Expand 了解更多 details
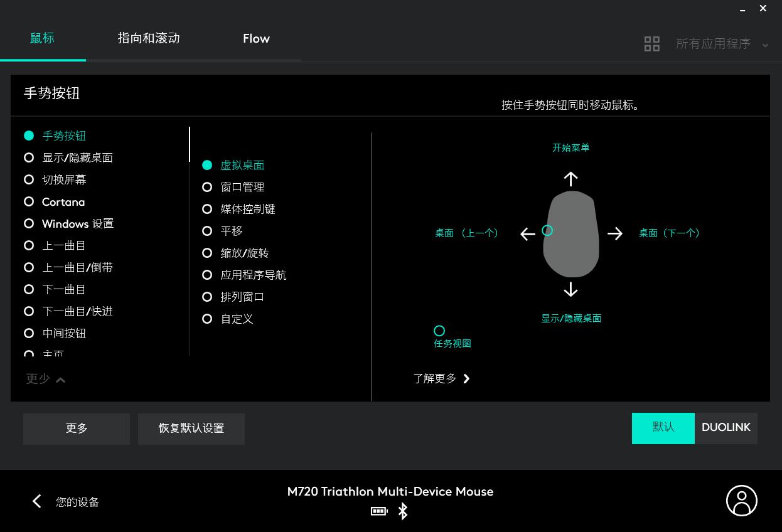The width and height of the screenshot is (782, 532). point(441,378)
